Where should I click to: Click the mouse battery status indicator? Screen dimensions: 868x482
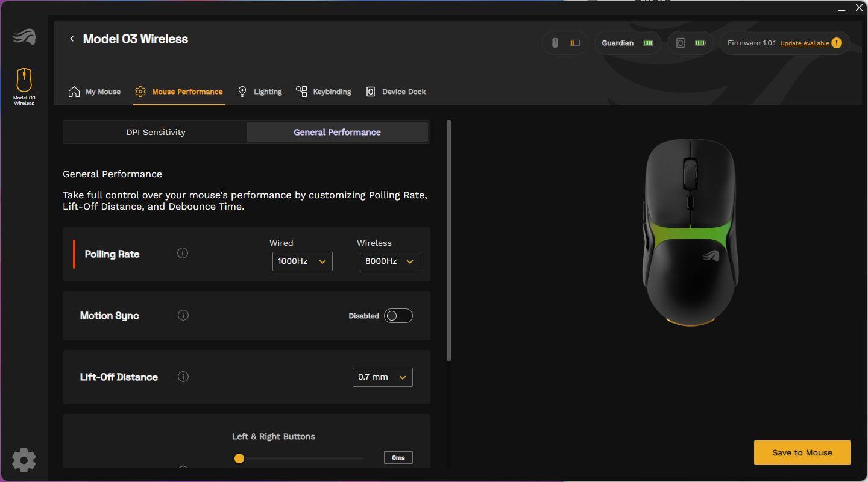coord(565,43)
